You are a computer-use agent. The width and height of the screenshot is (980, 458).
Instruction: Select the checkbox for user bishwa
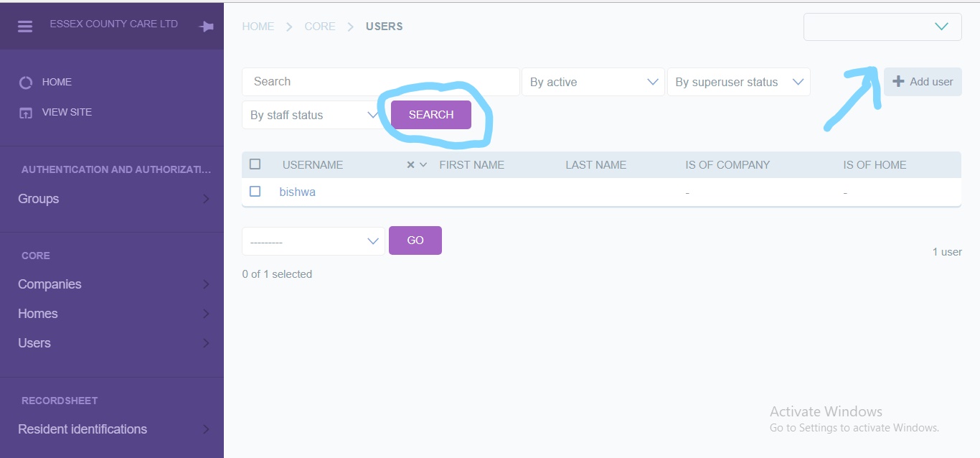point(255,192)
